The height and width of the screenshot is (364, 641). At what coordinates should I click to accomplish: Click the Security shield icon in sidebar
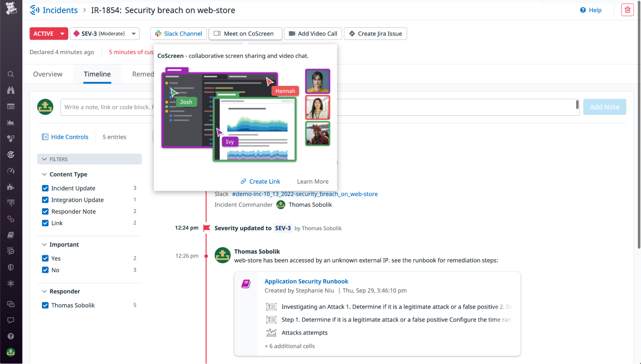[11, 267]
